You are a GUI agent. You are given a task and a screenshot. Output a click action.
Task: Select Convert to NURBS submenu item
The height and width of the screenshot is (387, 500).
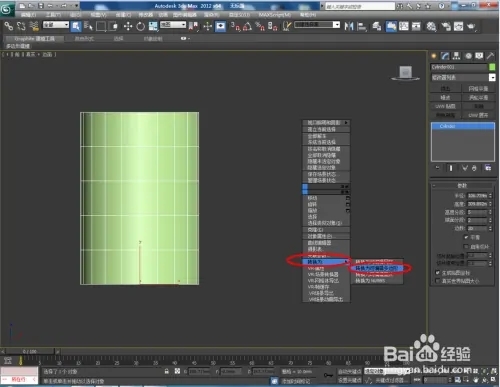click(x=377, y=281)
